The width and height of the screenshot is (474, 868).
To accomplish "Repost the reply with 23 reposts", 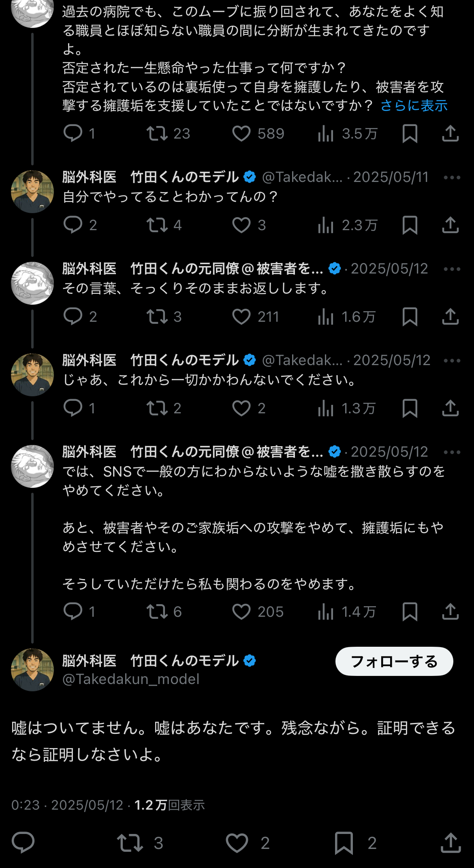I will point(157,133).
